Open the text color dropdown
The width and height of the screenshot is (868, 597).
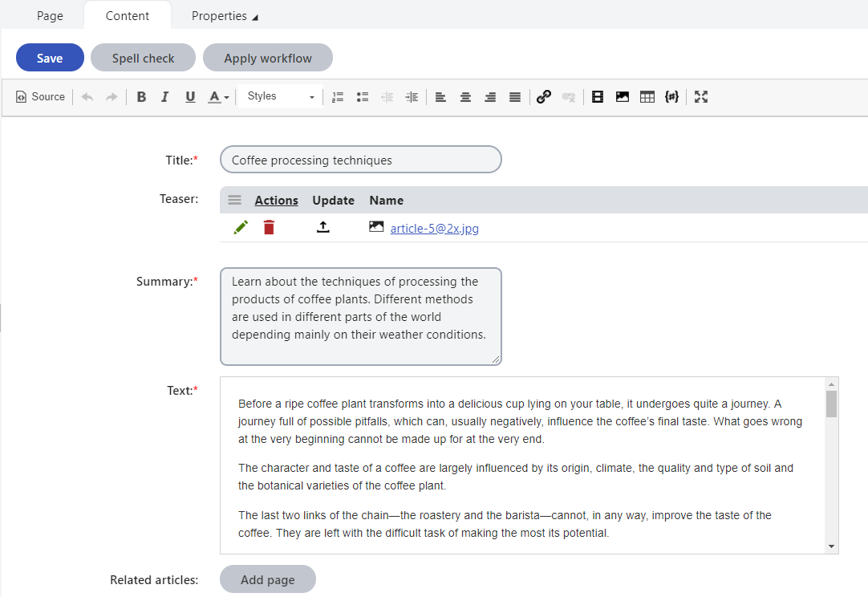click(x=218, y=97)
